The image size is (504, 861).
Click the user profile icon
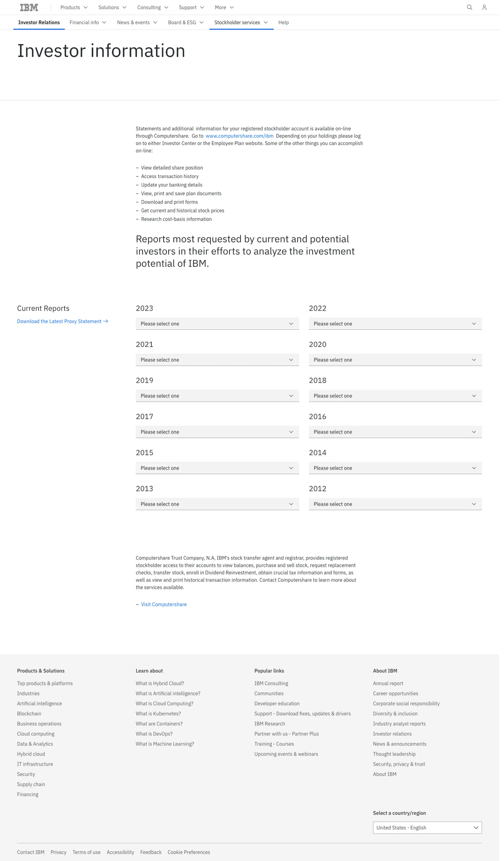[489, 8]
